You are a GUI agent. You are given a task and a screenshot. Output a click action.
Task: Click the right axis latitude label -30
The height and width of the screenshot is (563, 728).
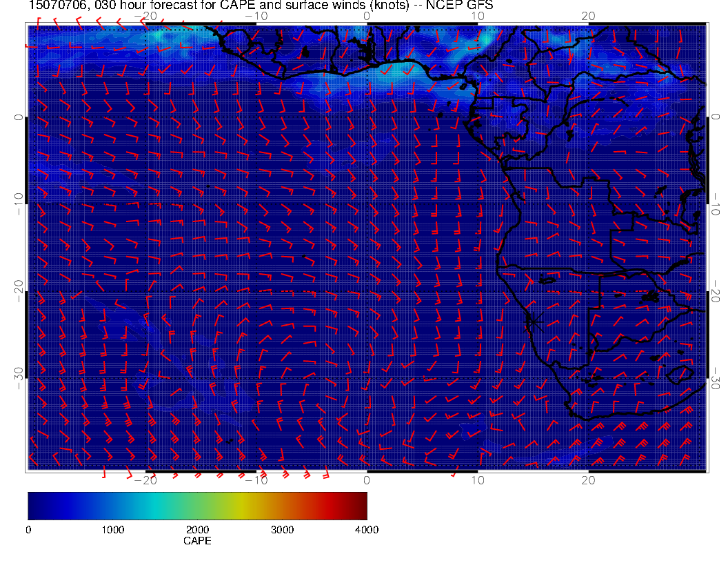click(716, 378)
